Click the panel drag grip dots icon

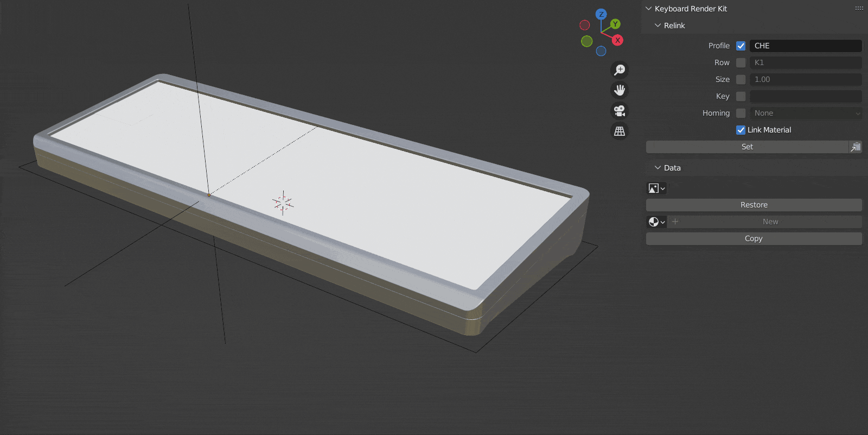(x=859, y=8)
